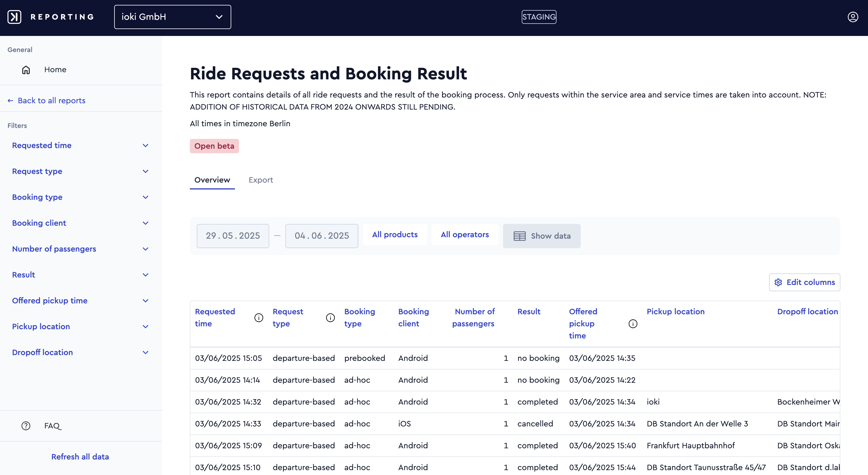
Task: Expand the Booking type filter
Action: pyautogui.click(x=81, y=198)
